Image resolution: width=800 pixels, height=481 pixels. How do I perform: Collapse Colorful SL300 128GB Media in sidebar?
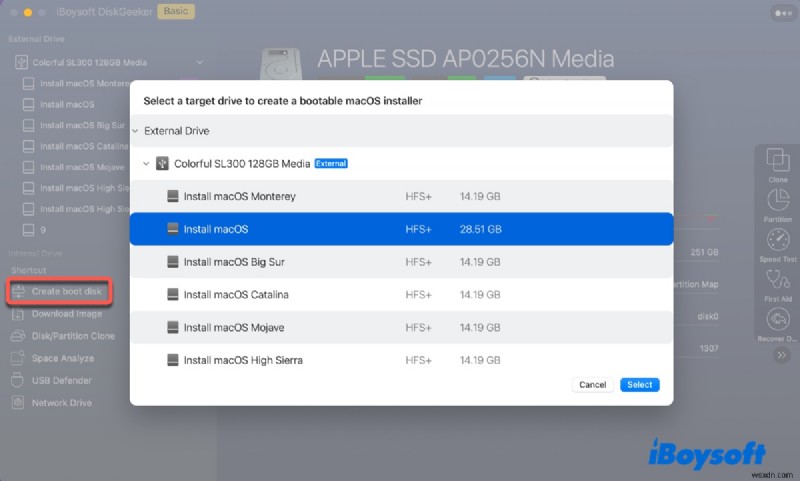[x=199, y=62]
